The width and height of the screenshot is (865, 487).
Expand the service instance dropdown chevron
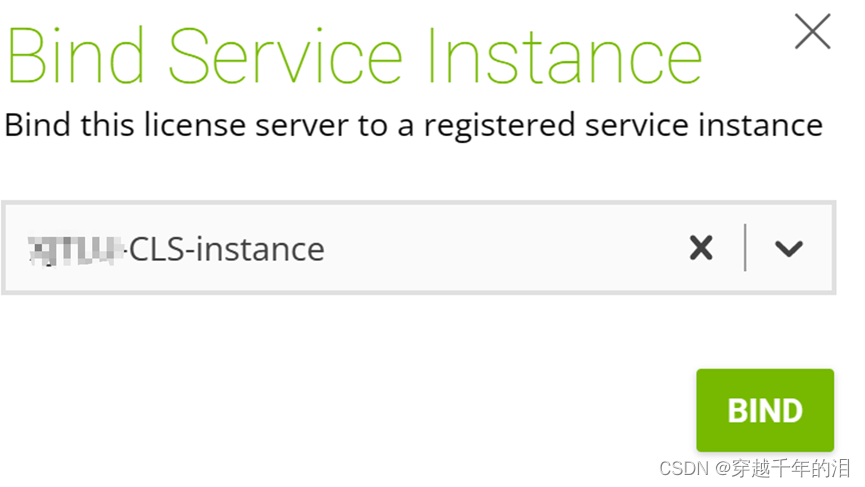pos(788,248)
